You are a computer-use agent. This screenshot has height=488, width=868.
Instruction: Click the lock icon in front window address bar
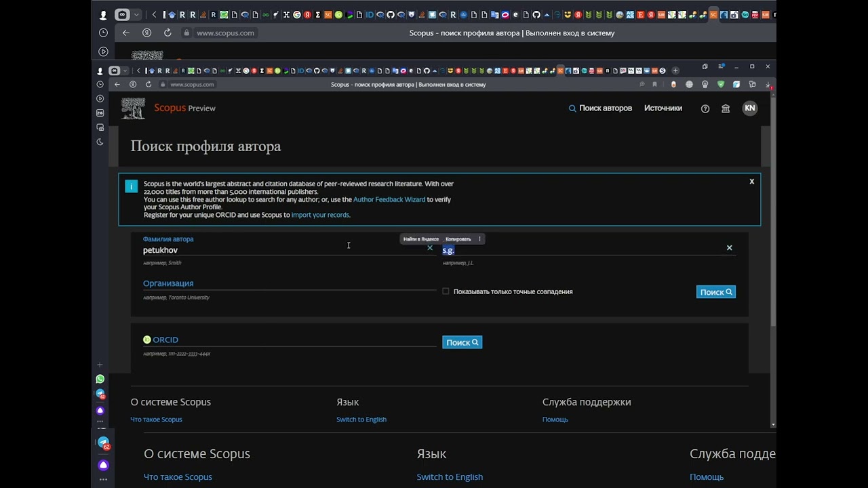[163, 85]
